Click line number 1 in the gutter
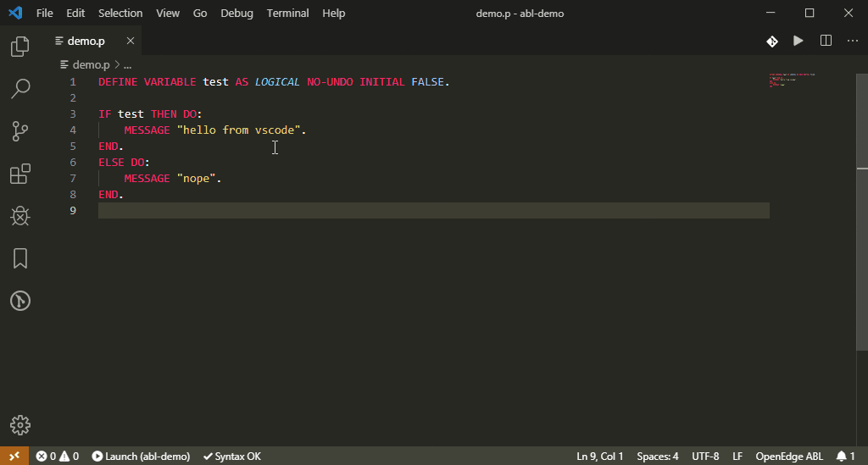This screenshot has height=465, width=868. (73, 82)
